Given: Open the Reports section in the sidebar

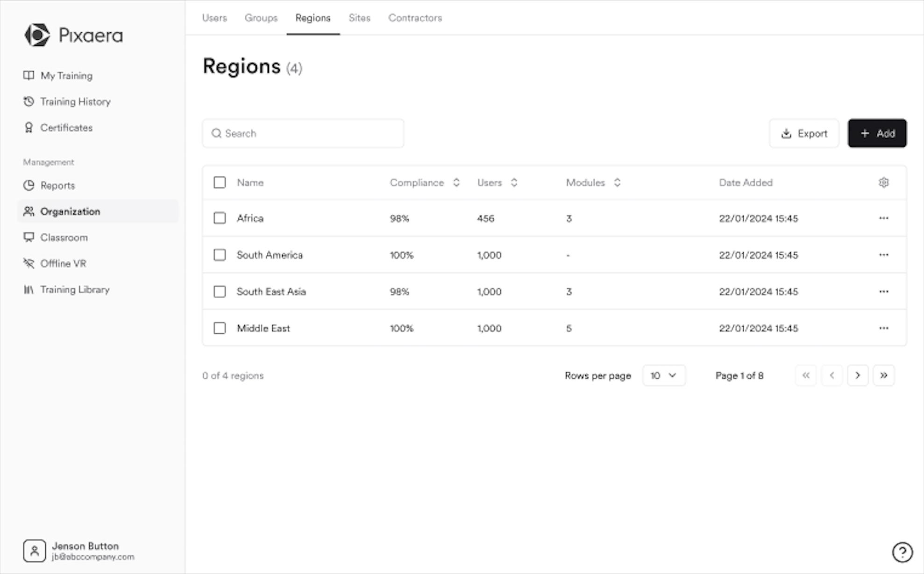Looking at the screenshot, I should (57, 185).
